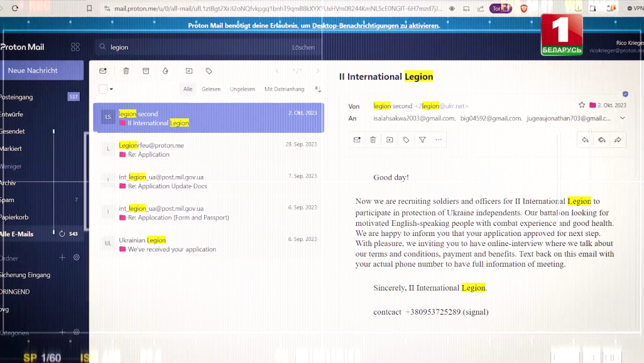Add a new Ordner with plus icon
The image size is (644, 363).
[x=62, y=258]
